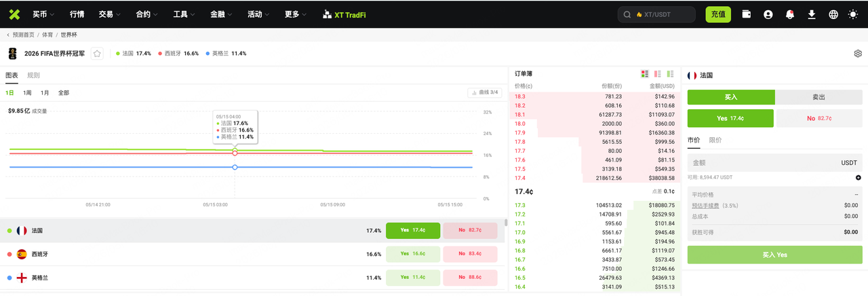Click the 买入 Yes submit button
This screenshot has width=868, height=296.
[774, 255]
